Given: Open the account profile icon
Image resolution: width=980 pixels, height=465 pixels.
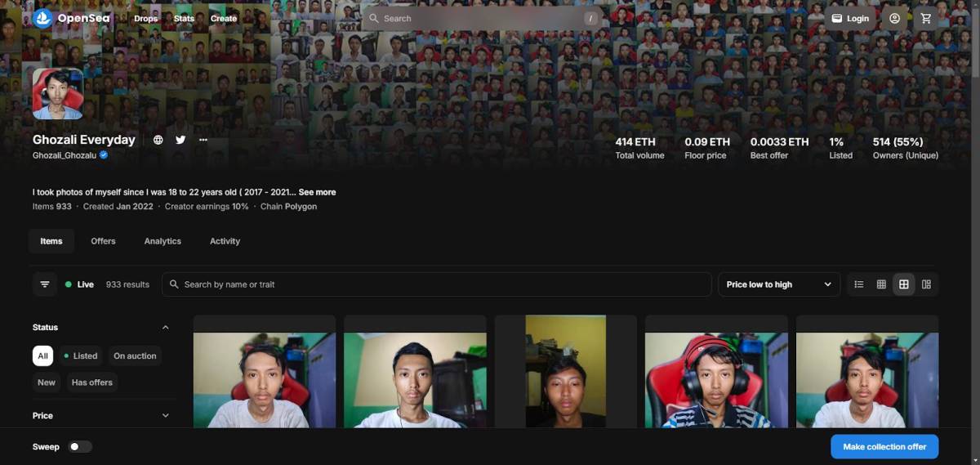Looking at the screenshot, I should point(894,18).
